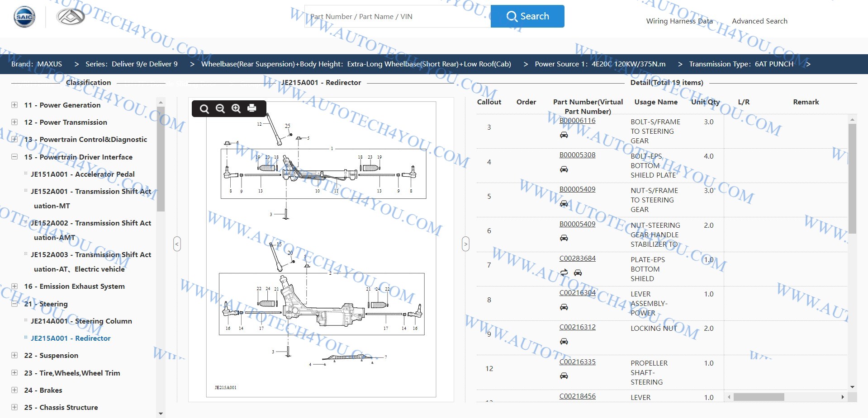
Task: Print the JE215A001 diagram
Action: click(251, 108)
